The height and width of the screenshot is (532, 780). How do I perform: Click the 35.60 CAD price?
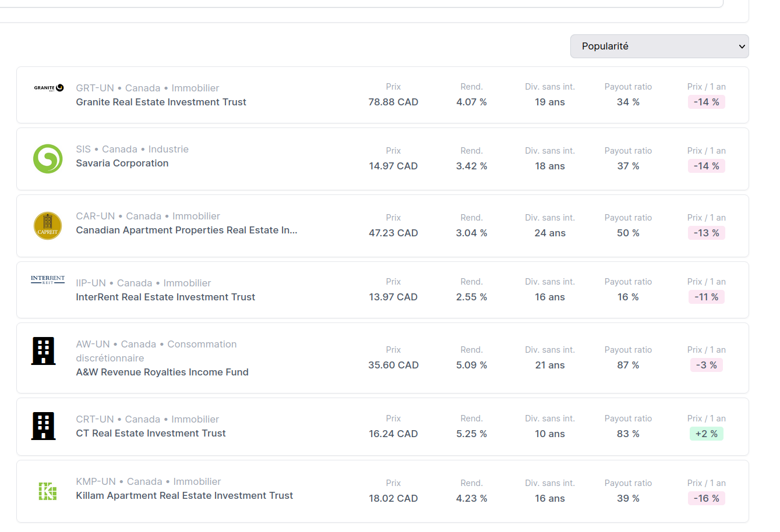[393, 365]
